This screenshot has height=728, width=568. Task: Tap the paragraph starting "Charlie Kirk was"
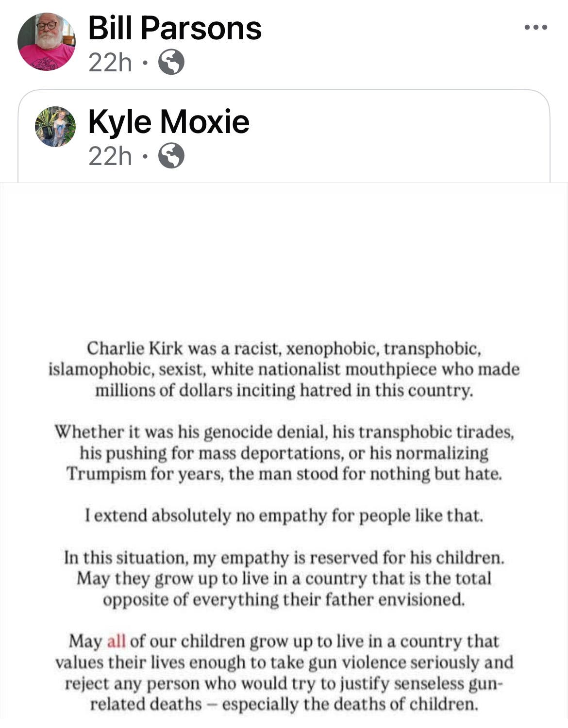[284, 369]
